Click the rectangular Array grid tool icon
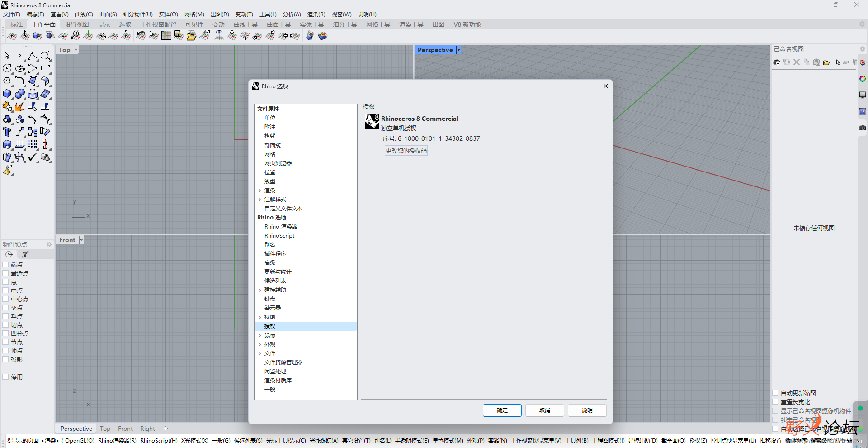The image size is (868, 448). pos(32,144)
